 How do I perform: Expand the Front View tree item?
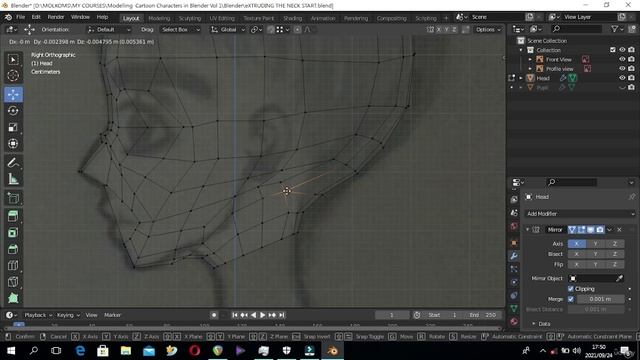530,60
